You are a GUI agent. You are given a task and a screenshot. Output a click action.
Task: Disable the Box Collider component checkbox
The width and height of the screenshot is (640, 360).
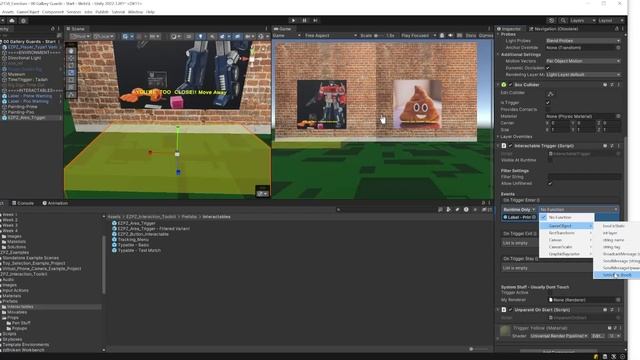point(511,85)
